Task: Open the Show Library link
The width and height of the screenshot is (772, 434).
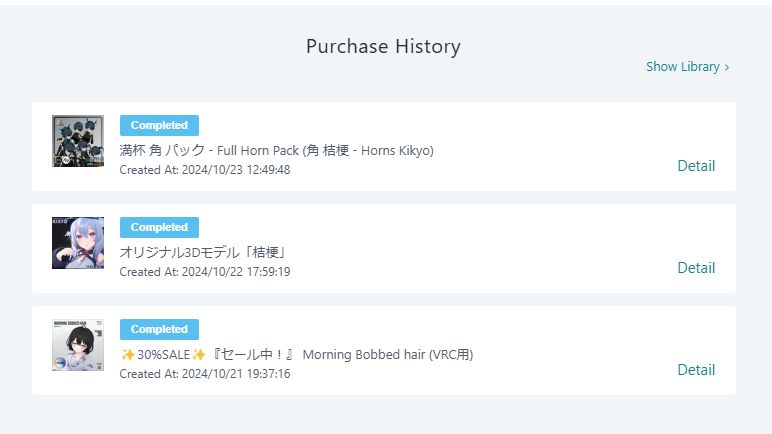Action: click(683, 67)
